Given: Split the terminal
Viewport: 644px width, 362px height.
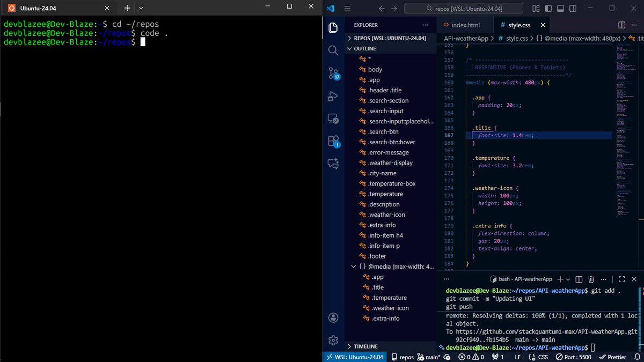Looking at the screenshot, I should (579, 279).
